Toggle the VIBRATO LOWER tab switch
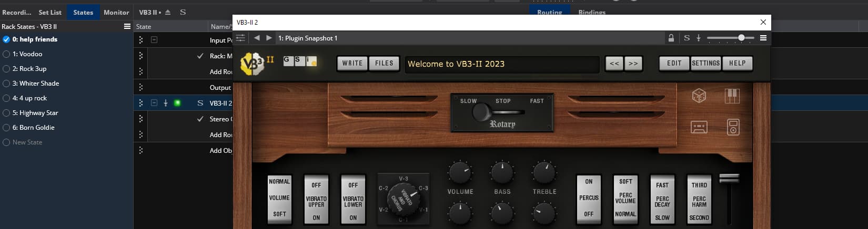The image size is (868, 229). pyautogui.click(x=353, y=200)
